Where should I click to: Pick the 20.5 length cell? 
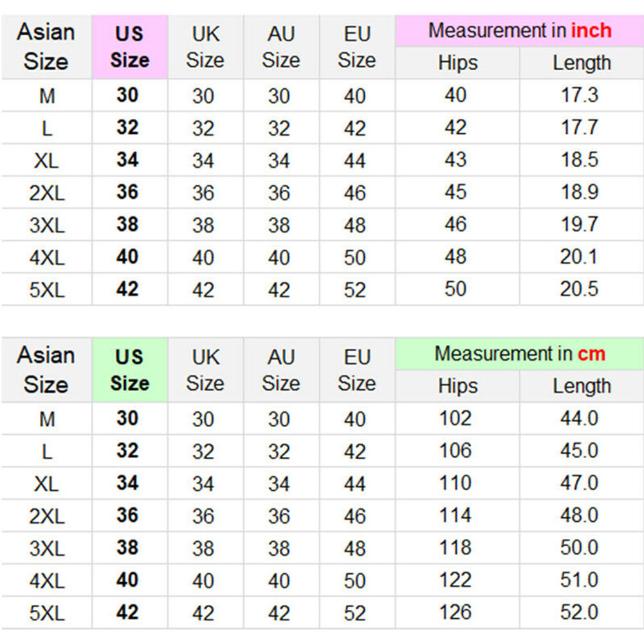pyautogui.click(x=580, y=289)
